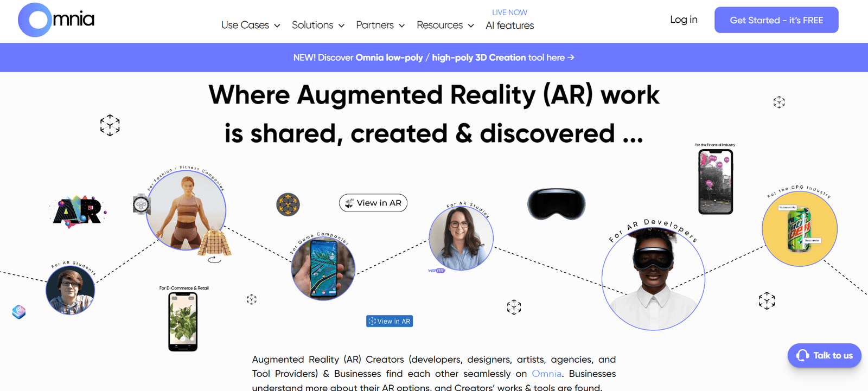Click the blue gem cube icon
Viewport: 868px width, 391px height.
click(19, 312)
